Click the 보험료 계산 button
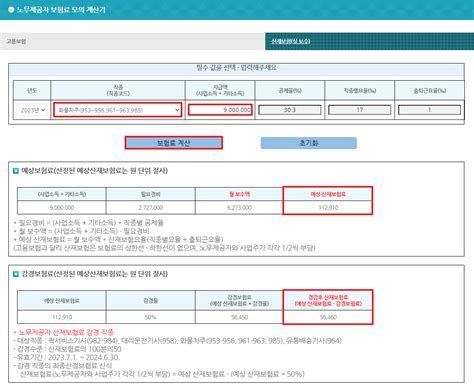 [x=174, y=143]
